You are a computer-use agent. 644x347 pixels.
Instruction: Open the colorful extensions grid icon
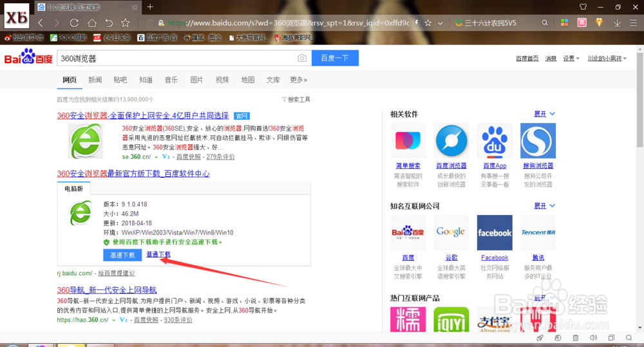click(x=565, y=23)
